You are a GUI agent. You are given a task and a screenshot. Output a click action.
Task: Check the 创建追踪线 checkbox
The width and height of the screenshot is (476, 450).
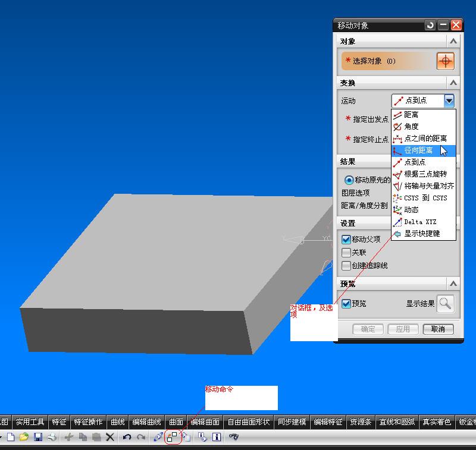(x=346, y=266)
